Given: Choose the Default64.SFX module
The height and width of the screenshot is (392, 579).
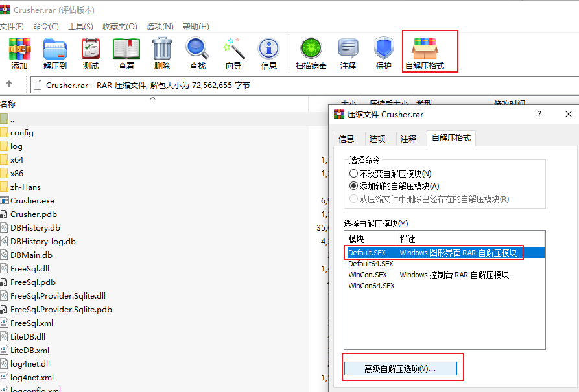Looking at the screenshot, I should [371, 264].
